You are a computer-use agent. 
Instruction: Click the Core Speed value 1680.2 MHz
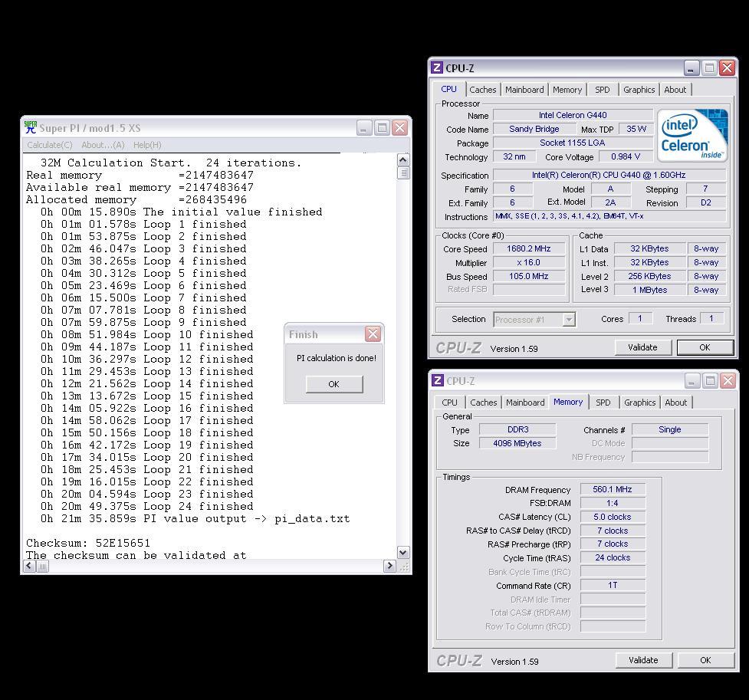coord(529,248)
